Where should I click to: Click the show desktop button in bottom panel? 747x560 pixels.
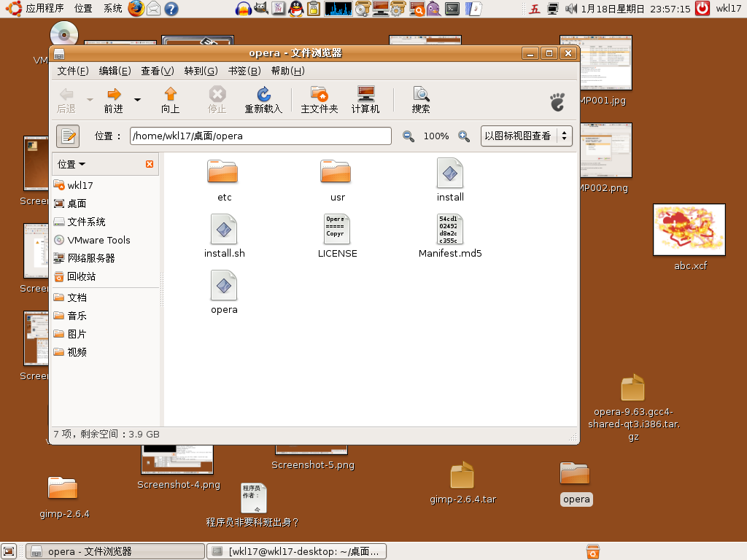click(9, 551)
